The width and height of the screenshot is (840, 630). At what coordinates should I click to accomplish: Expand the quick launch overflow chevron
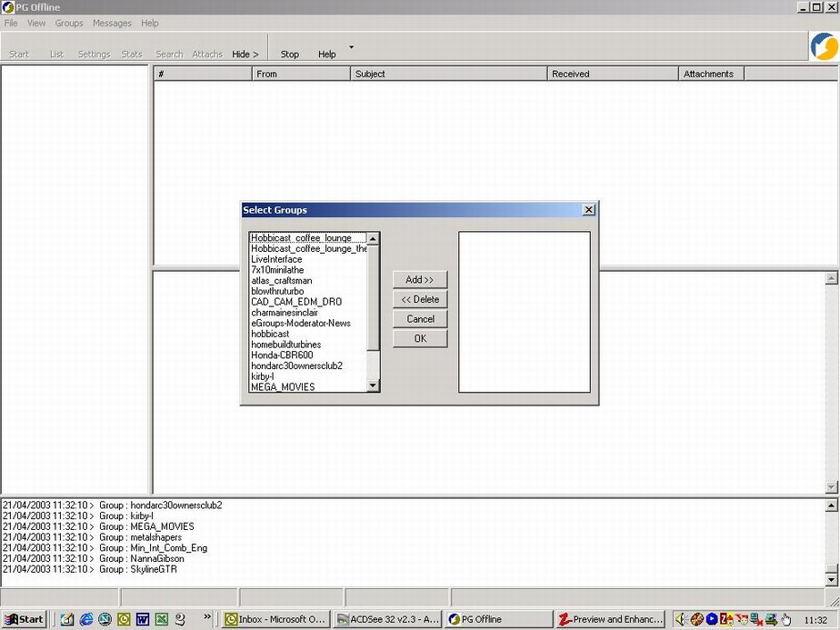pos(207,617)
